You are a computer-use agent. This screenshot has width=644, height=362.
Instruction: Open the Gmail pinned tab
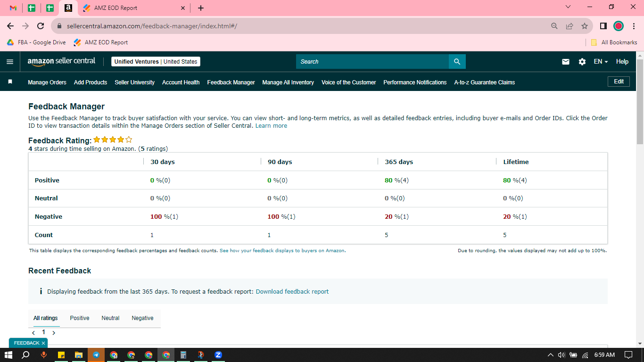13,8
